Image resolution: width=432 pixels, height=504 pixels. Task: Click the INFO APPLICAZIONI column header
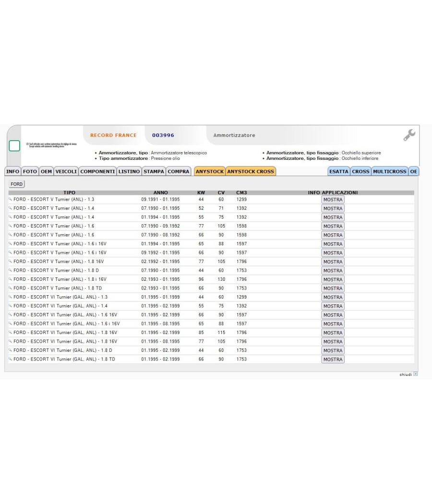(x=333, y=192)
